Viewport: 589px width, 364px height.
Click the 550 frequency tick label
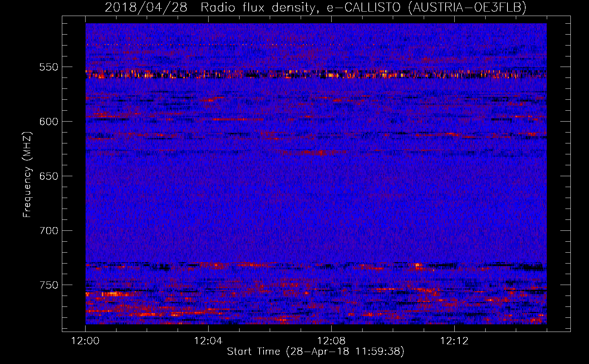[x=49, y=67]
